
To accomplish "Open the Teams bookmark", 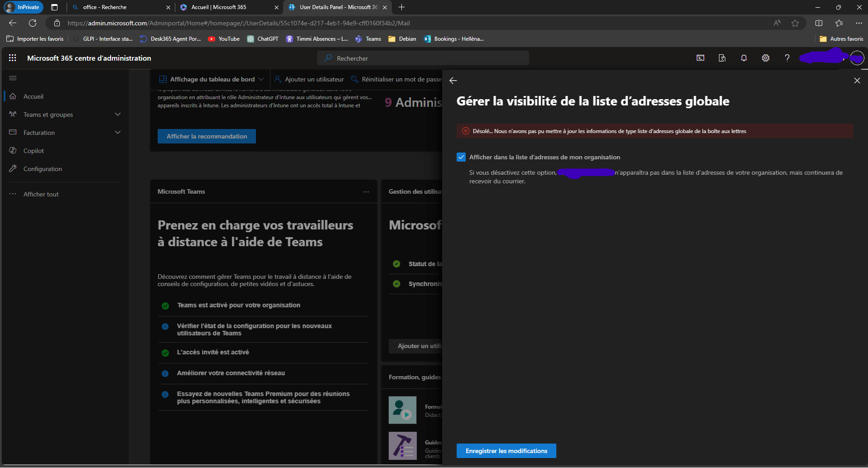I will pyautogui.click(x=368, y=39).
